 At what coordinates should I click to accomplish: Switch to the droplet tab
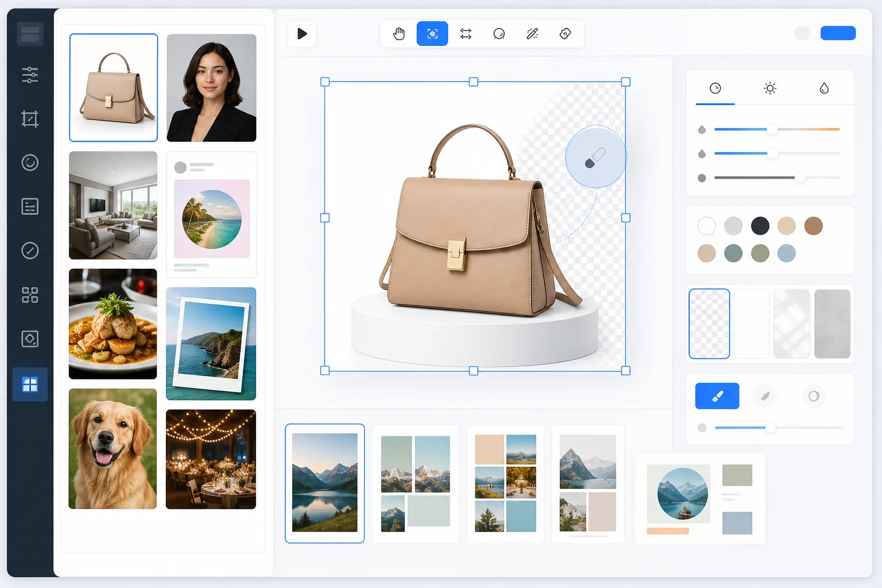[x=824, y=88]
